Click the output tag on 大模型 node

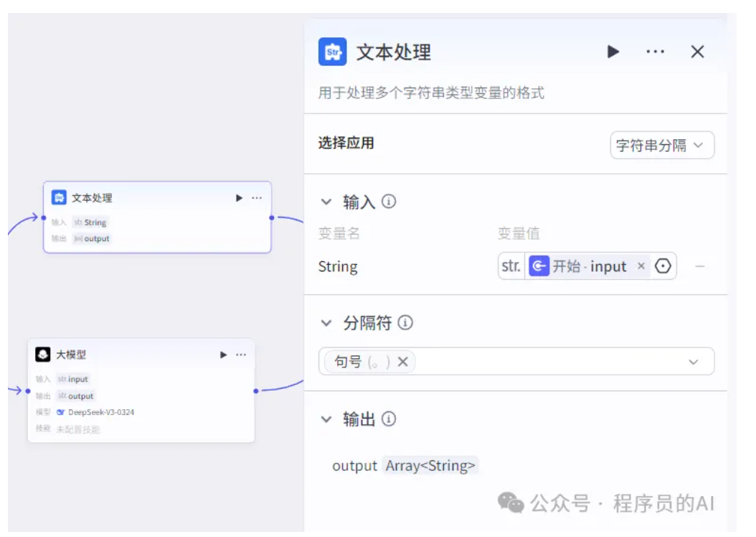click(x=76, y=396)
